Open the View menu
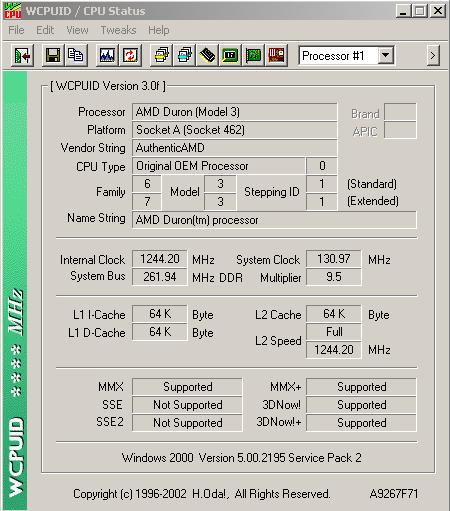Viewport: 450px width, 511px height. tap(77, 30)
